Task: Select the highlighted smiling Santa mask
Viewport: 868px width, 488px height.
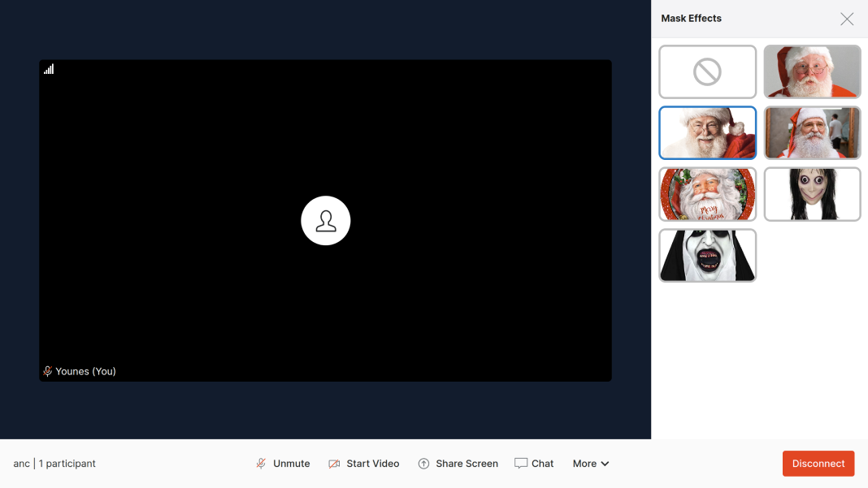Action: coord(707,133)
